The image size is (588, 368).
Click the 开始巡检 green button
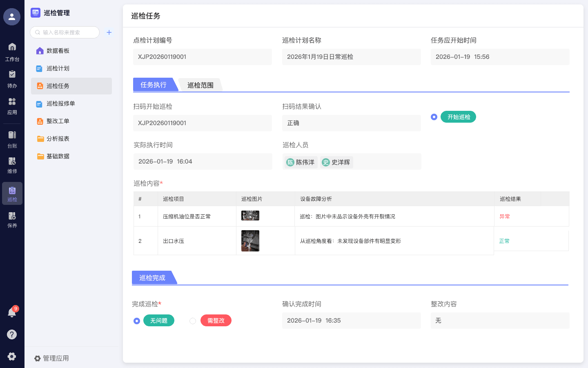(458, 117)
